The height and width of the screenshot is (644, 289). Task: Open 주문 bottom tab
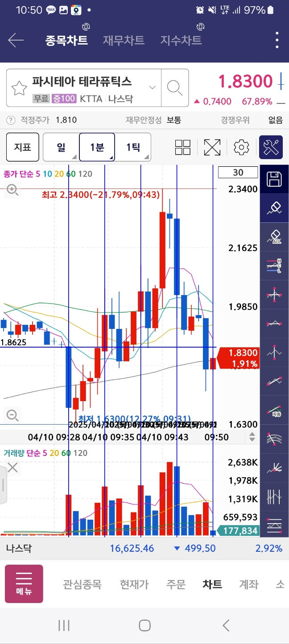pos(176,584)
